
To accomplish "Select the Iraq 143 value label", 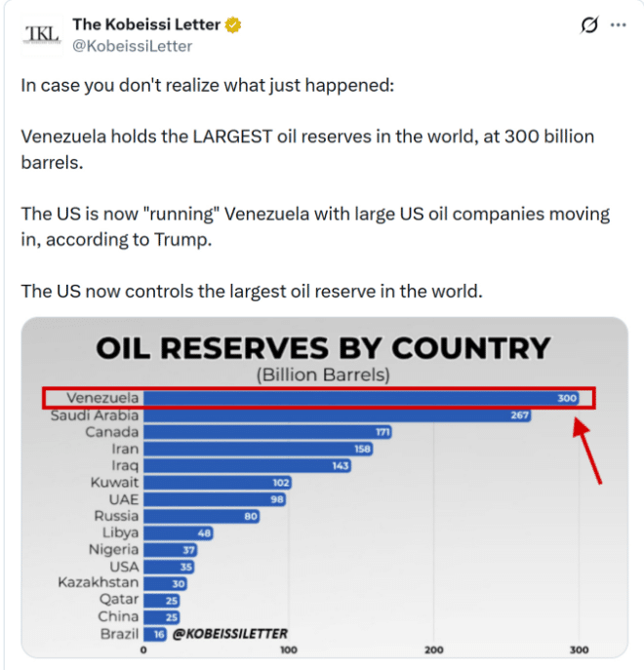I will [x=340, y=465].
